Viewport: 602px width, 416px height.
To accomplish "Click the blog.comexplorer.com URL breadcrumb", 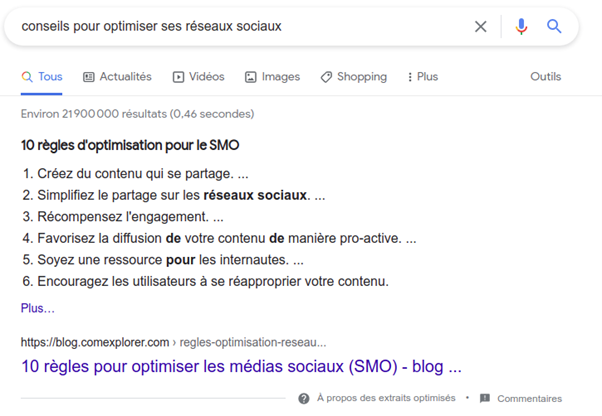I will (174, 342).
